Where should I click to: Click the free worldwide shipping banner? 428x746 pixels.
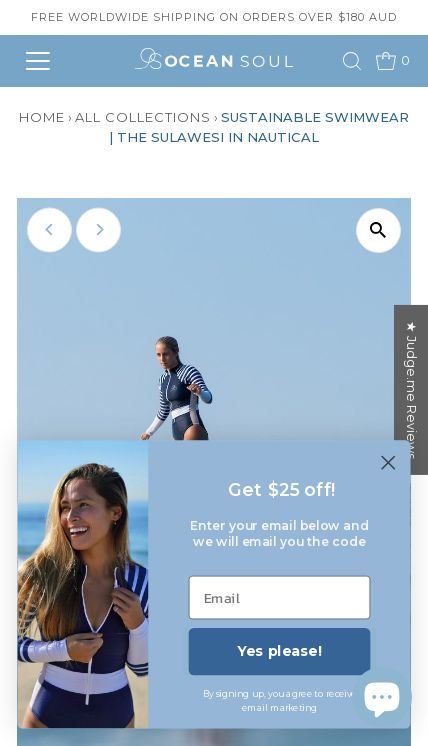pos(214,17)
